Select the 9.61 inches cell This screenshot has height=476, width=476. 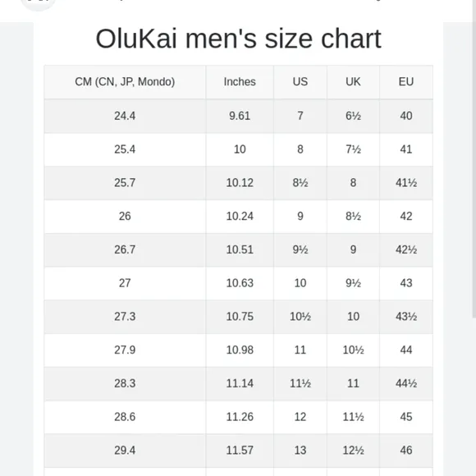pos(240,116)
